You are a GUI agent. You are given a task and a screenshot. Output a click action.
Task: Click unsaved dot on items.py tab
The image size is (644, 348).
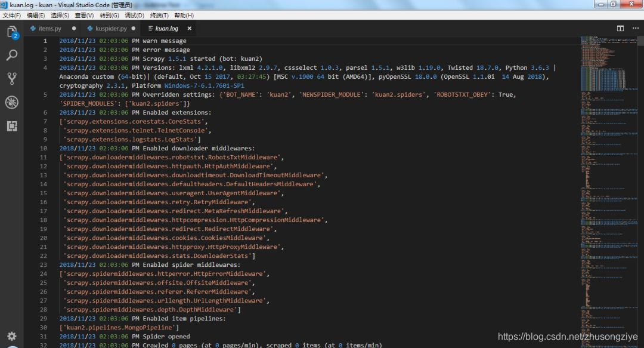click(x=74, y=29)
